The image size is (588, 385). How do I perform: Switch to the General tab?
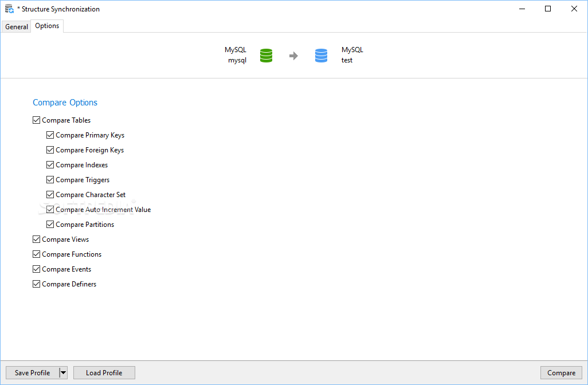(17, 26)
